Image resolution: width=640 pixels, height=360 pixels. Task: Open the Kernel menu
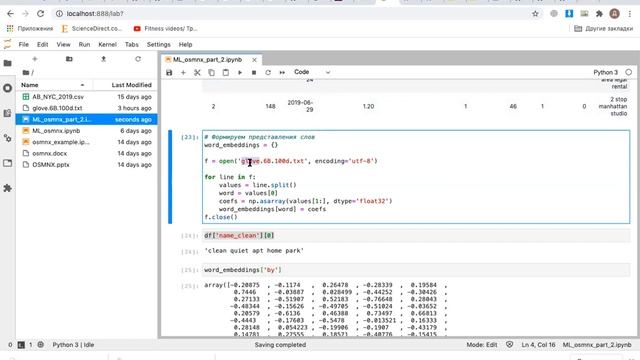[x=107, y=44]
